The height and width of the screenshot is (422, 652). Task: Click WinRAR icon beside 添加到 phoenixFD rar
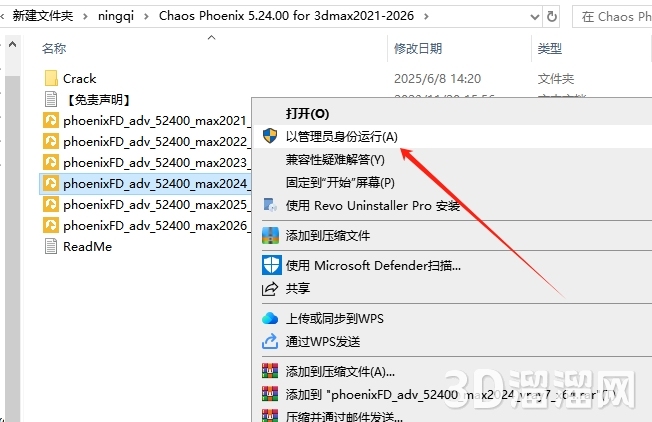coord(270,394)
